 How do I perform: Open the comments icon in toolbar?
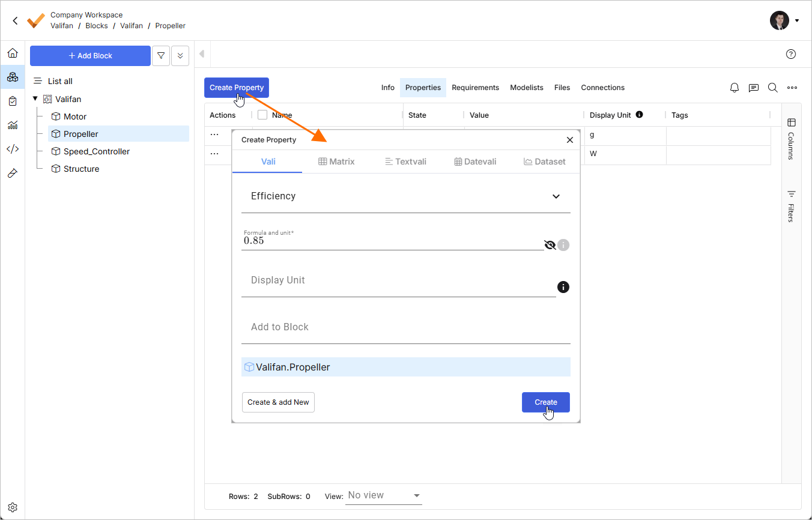pyautogui.click(x=754, y=88)
